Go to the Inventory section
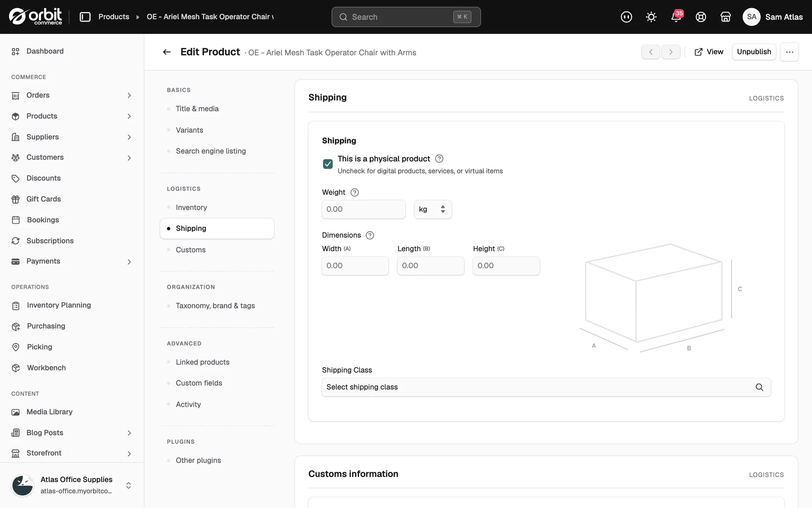Screen dimensions: 812x508 click(x=217, y=207)
